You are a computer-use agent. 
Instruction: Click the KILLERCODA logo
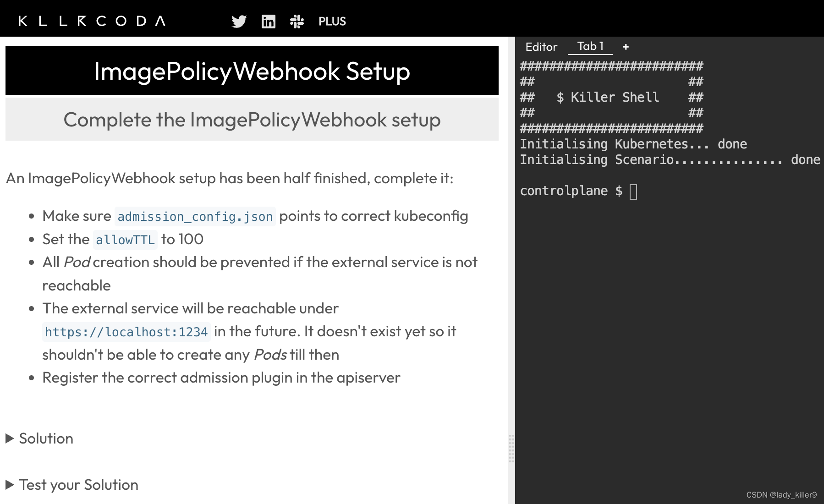[92, 21]
